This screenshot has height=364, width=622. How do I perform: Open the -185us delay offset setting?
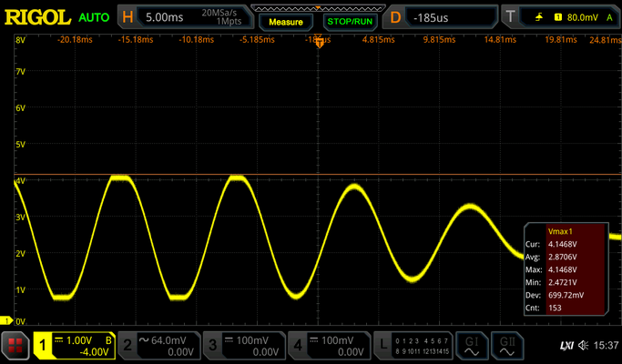pyautogui.click(x=431, y=18)
